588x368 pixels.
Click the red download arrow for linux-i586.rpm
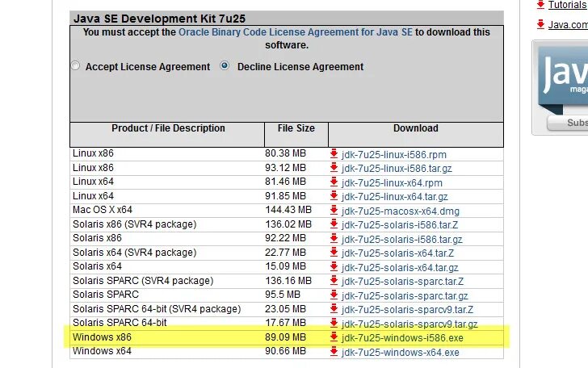(334, 153)
